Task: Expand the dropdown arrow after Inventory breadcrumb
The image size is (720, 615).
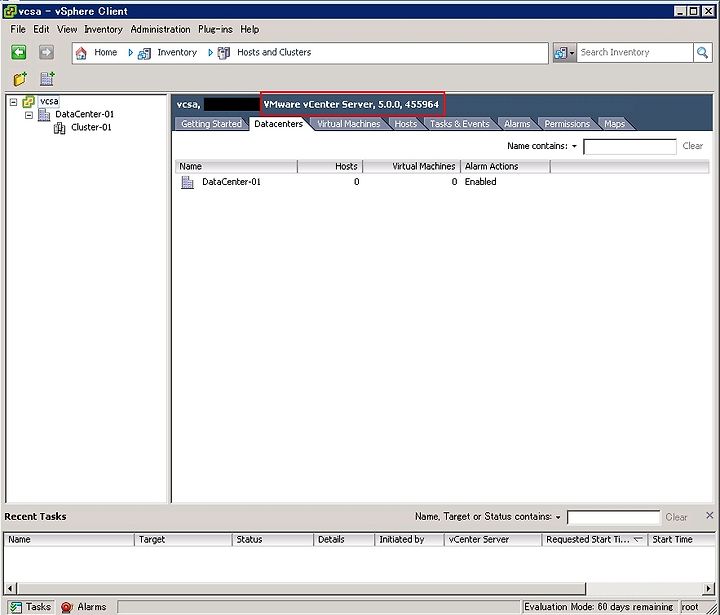Action: click(210, 53)
